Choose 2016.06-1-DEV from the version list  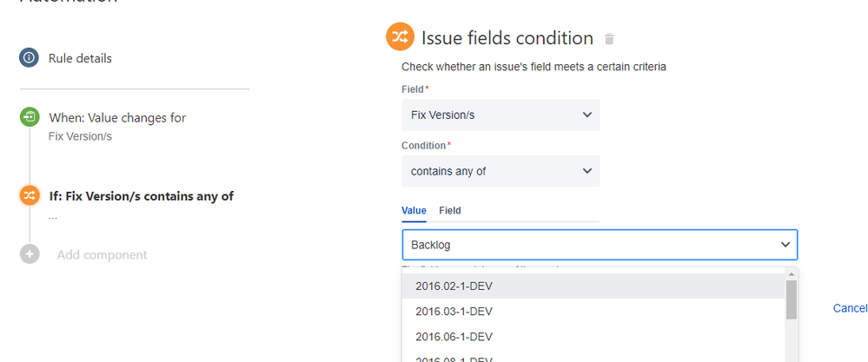[593, 337]
